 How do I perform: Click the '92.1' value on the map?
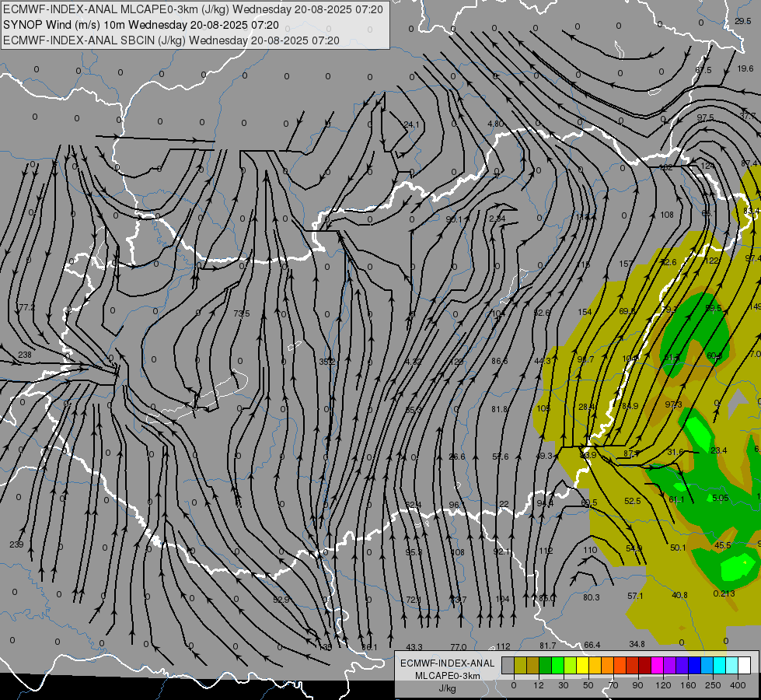501,551
